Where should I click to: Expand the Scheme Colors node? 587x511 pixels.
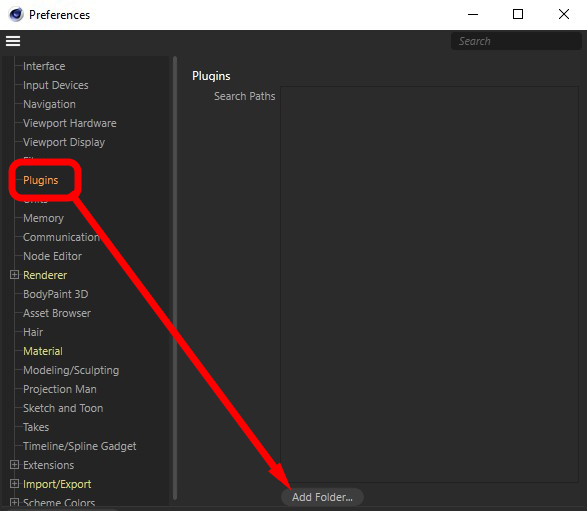point(14,502)
